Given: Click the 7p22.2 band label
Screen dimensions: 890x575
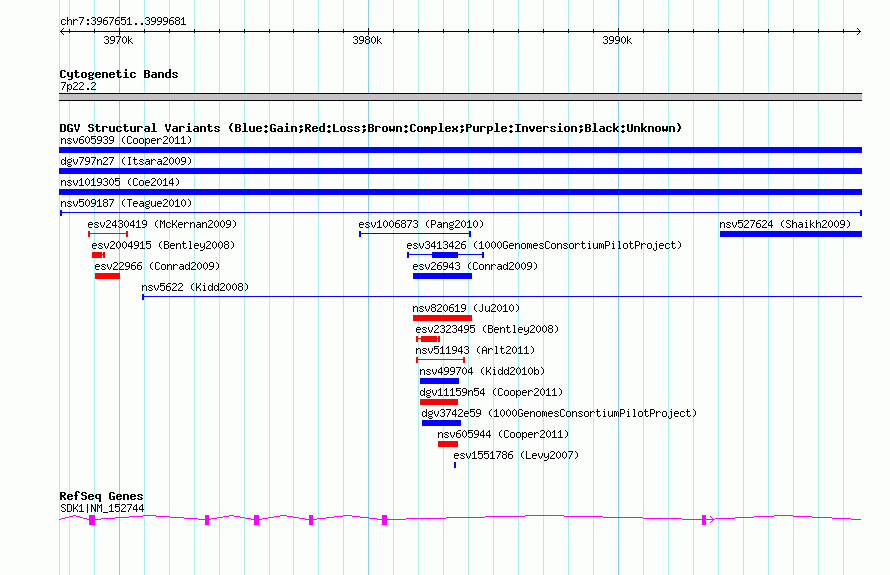Looking at the screenshot, I should (78, 86).
